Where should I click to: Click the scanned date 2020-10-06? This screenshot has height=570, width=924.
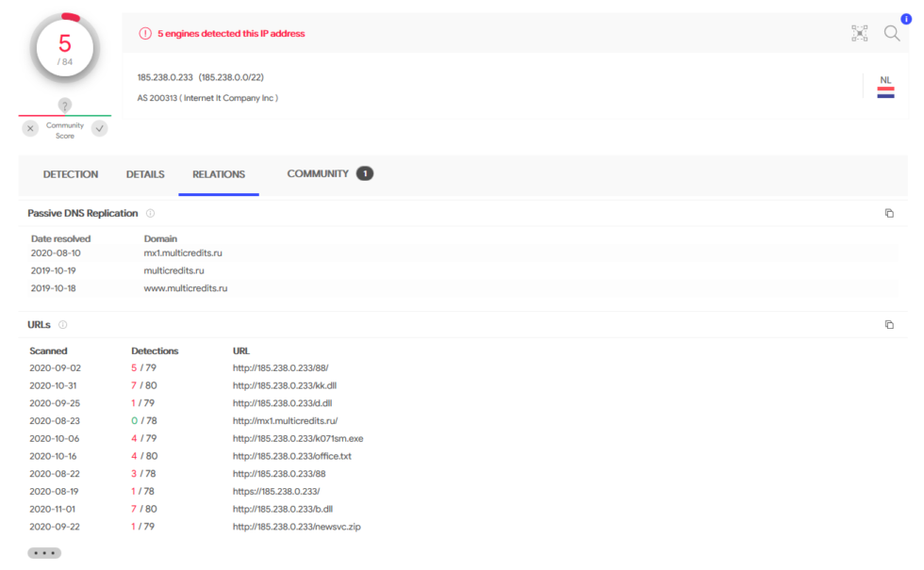tap(55, 438)
